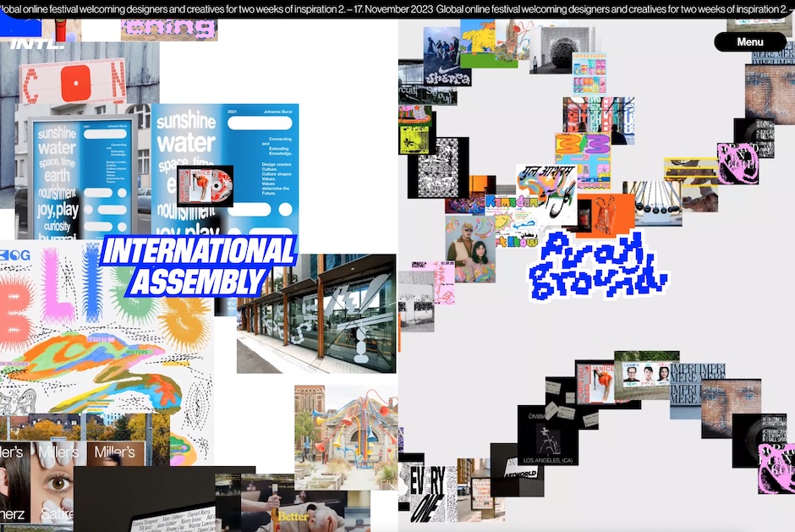Open the Menu button top right

click(x=749, y=41)
